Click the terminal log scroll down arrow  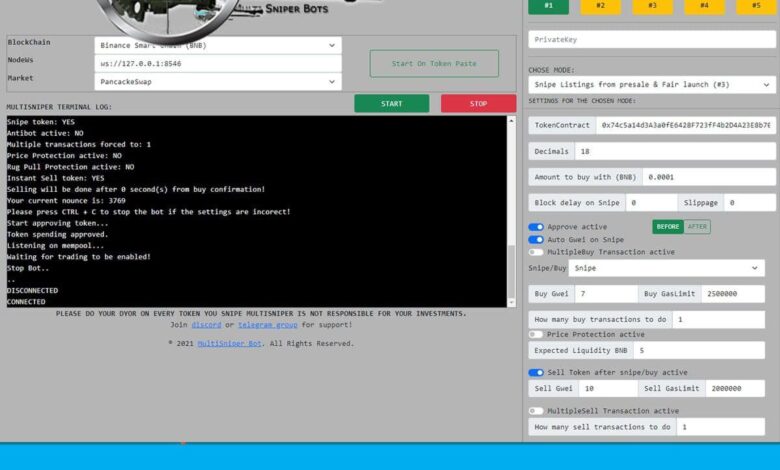(x=511, y=302)
